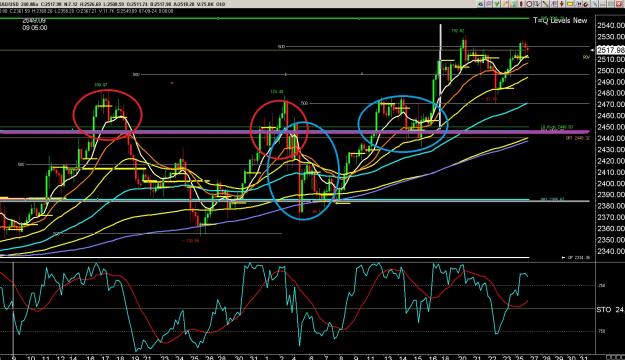Click the 2450.00 price axis label

click(611, 127)
